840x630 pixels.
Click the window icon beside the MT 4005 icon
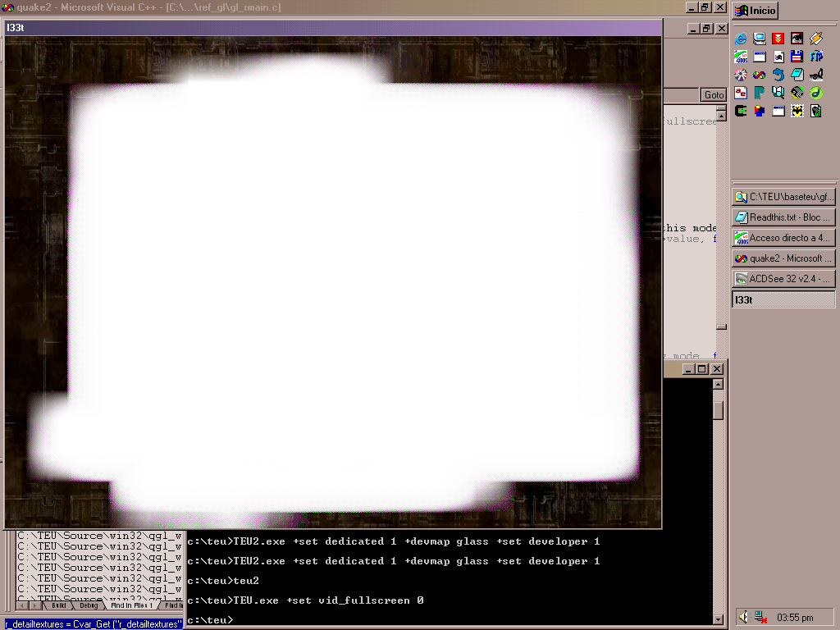[759, 57]
